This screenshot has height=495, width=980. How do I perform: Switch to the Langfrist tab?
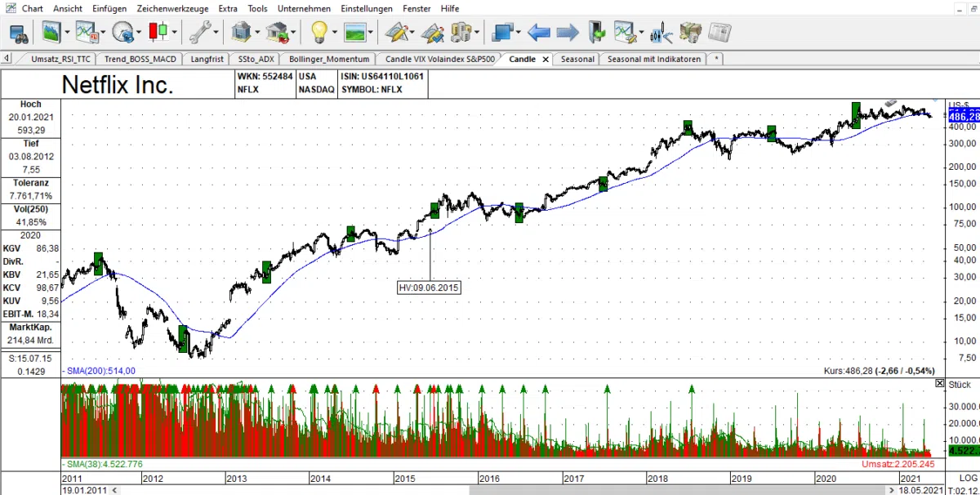207,59
